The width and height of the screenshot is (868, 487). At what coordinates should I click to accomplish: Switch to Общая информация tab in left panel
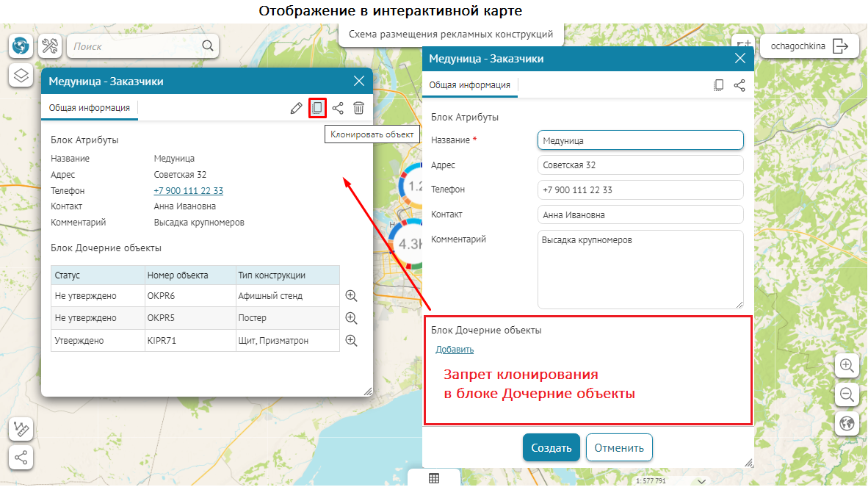(89, 108)
